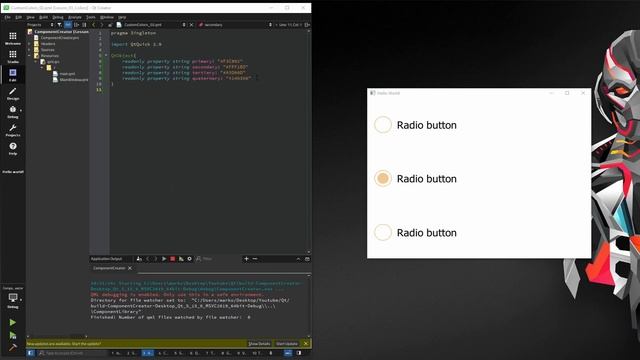
Task: Expand the Headers folder in project tree
Action: 29,44
